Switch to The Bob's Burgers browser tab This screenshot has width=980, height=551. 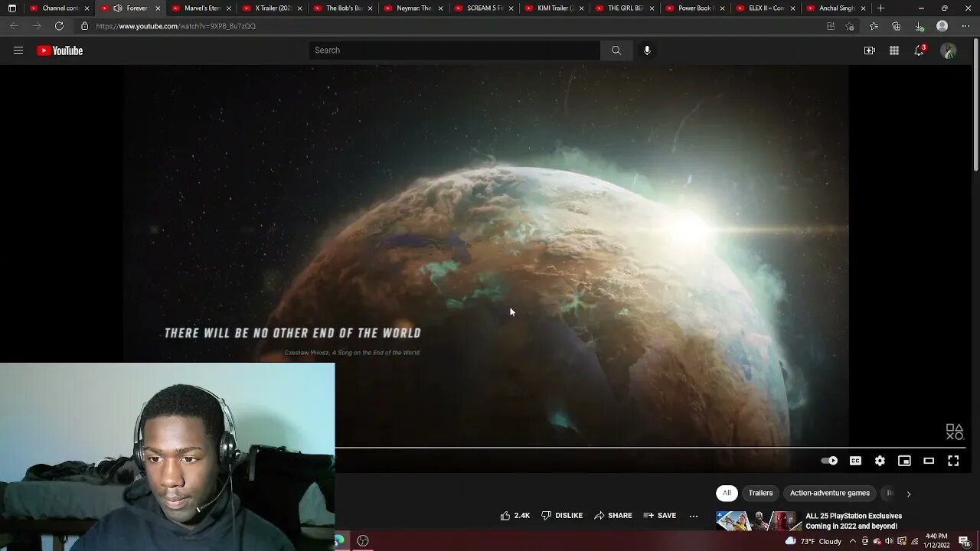coord(344,8)
